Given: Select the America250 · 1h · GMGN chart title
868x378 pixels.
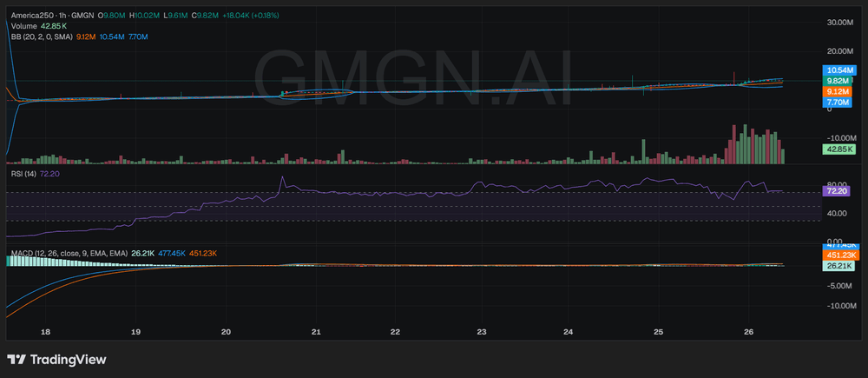Looking at the screenshot, I should (52, 16).
